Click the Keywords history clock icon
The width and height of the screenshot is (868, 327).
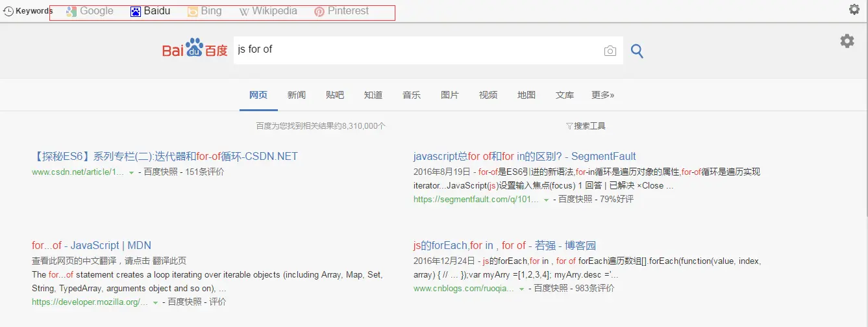(x=8, y=11)
